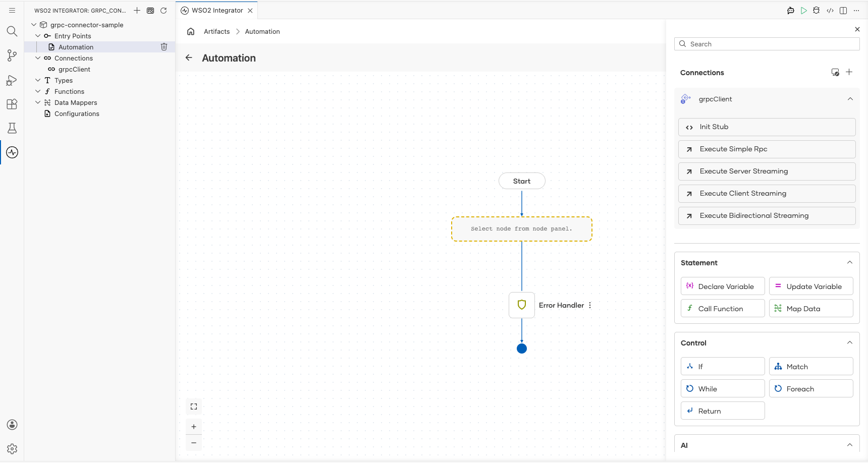The height and width of the screenshot is (463, 868).
Task: Open Source Control view in activity bar
Action: [x=12, y=55]
